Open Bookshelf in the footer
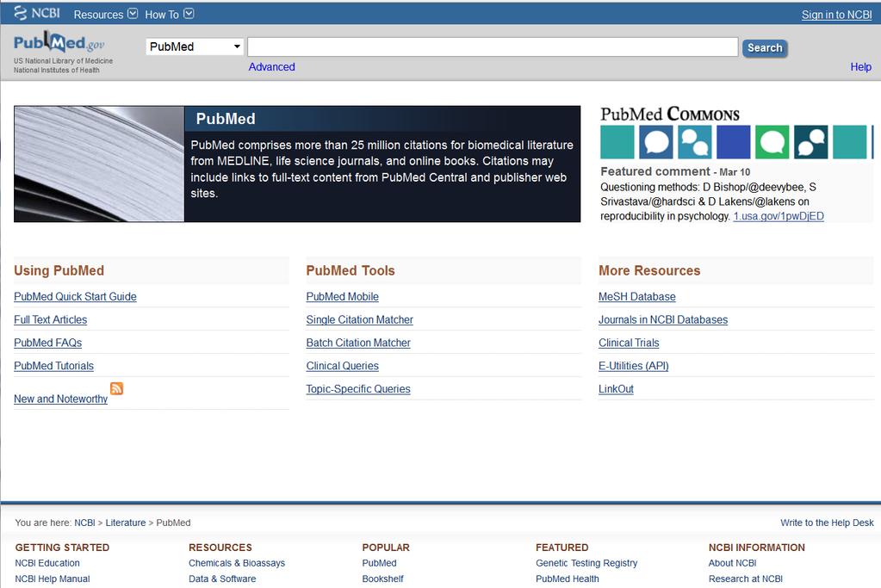881x588 pixels. click(382, 579)
